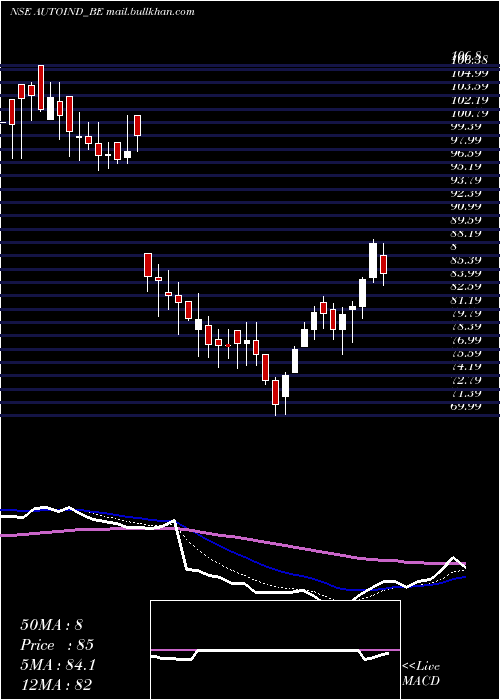
Task: Open the MACD inset chart box
Action: coord(275,650)
